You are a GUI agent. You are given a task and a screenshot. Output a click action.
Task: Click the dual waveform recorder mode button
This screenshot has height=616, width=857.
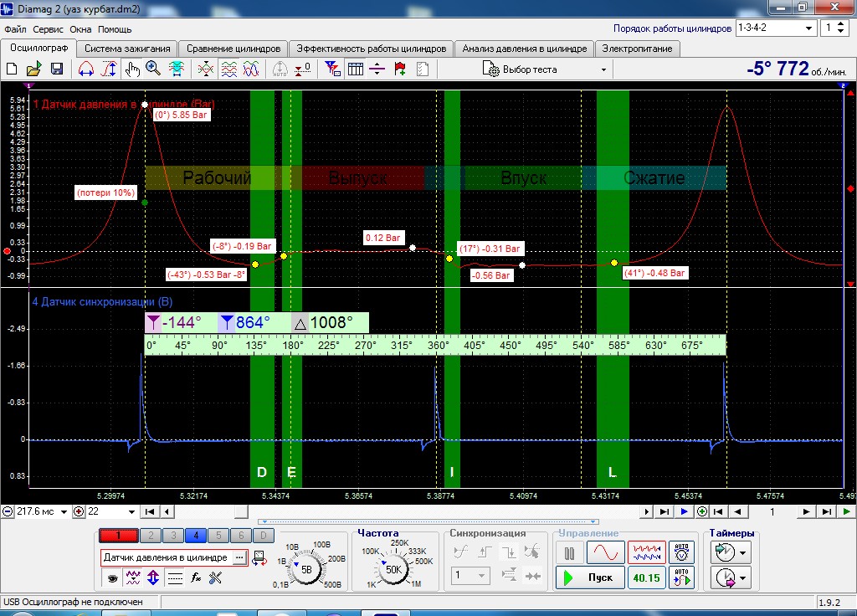pos(647,552)
